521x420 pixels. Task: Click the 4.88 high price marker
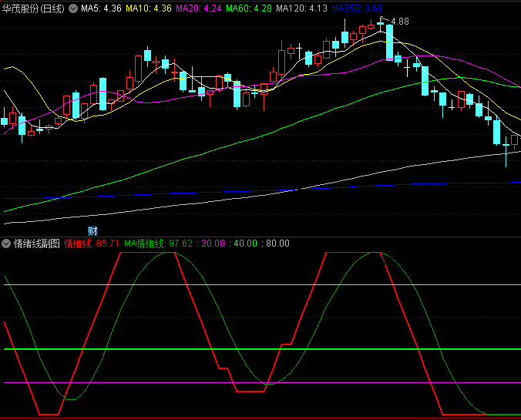399,21
